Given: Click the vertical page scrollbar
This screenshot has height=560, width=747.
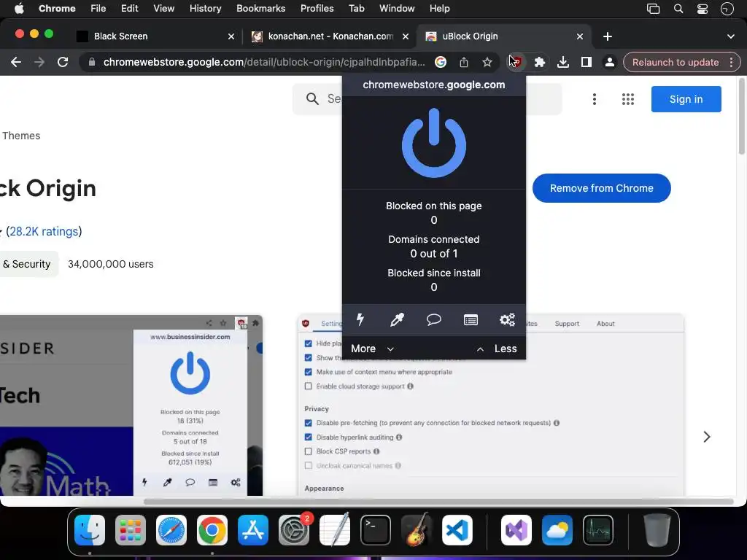Looking at the screenshot, I should (x=742, y=117).
